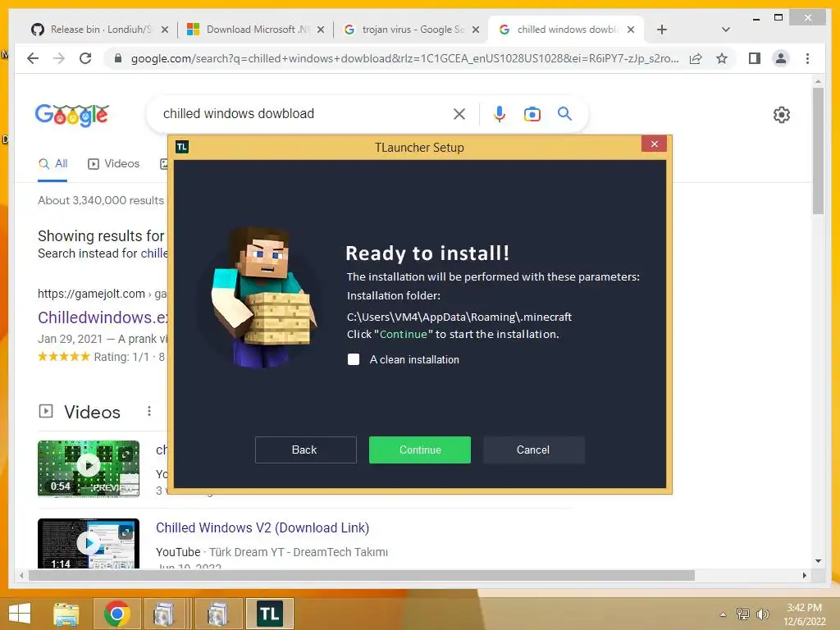Viewport: 840px width, 630px height.
Task: Open the Windows Start button
Action: coord(20,614)
